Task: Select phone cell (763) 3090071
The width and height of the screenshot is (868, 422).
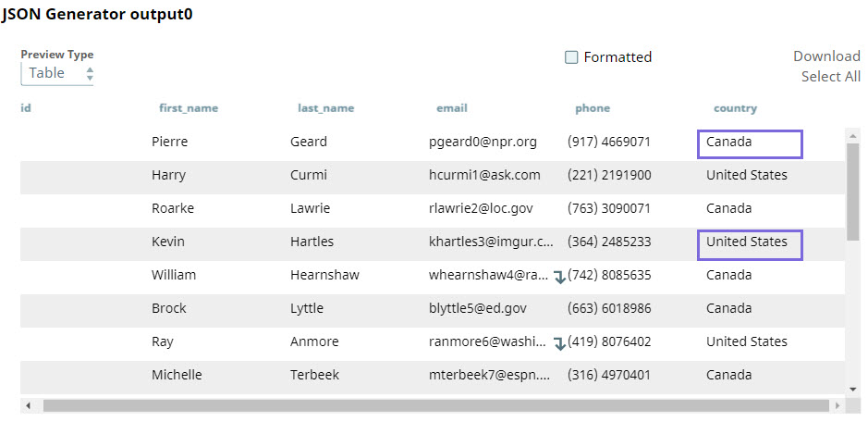Action: pos(609,208)
